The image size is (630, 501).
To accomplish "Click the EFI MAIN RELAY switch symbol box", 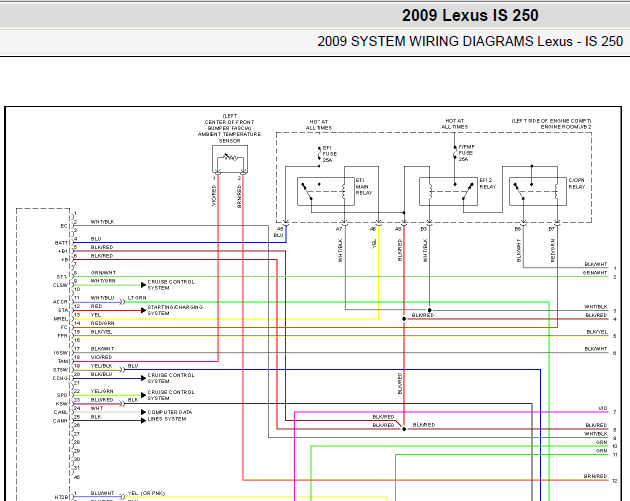I will (x=326, y=192).
